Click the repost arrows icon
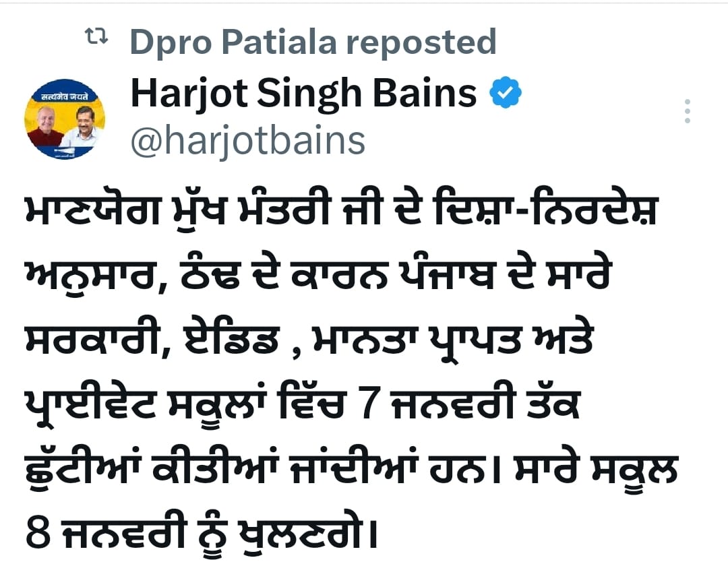This screenshot has width=728, height=562. (96, 36)
